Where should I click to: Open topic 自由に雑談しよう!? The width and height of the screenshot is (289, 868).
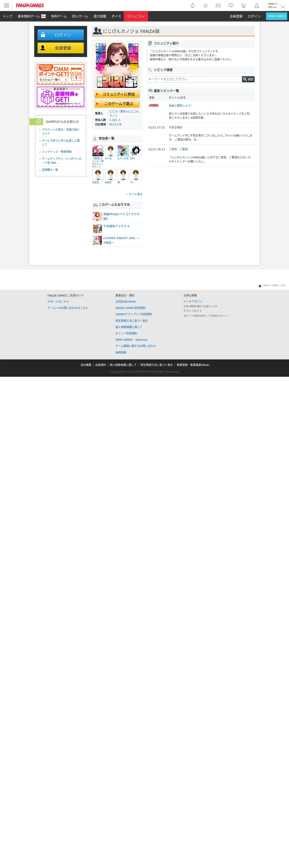180,105
